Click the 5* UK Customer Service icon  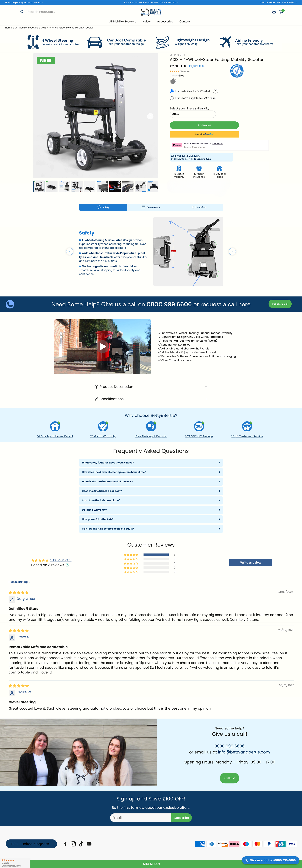247,426
